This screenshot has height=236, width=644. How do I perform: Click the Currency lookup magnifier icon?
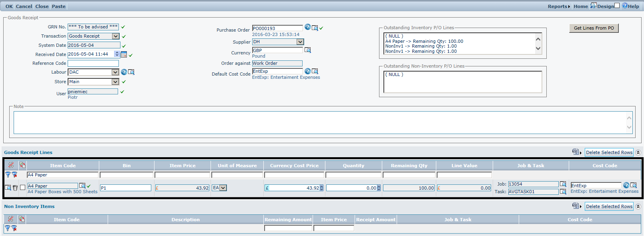(x=307, y=50)
